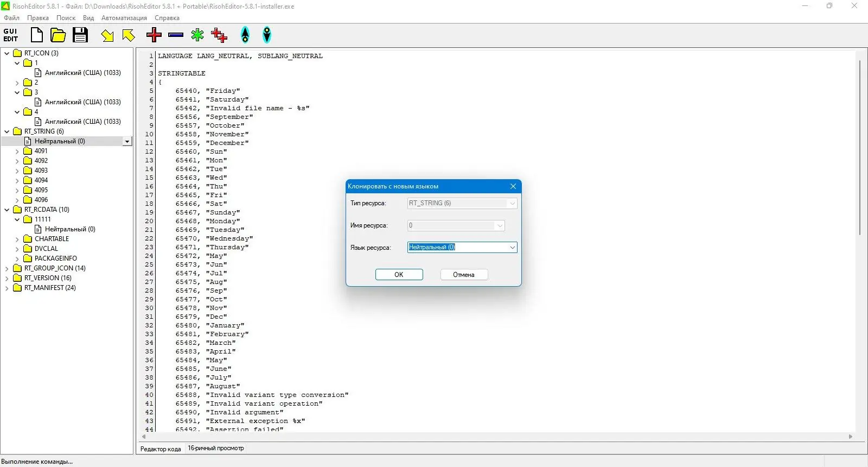Click the black down arrow toolbar icon
Image resolution: width=868 pixels, height=467 pixels.
pos(267,35)
